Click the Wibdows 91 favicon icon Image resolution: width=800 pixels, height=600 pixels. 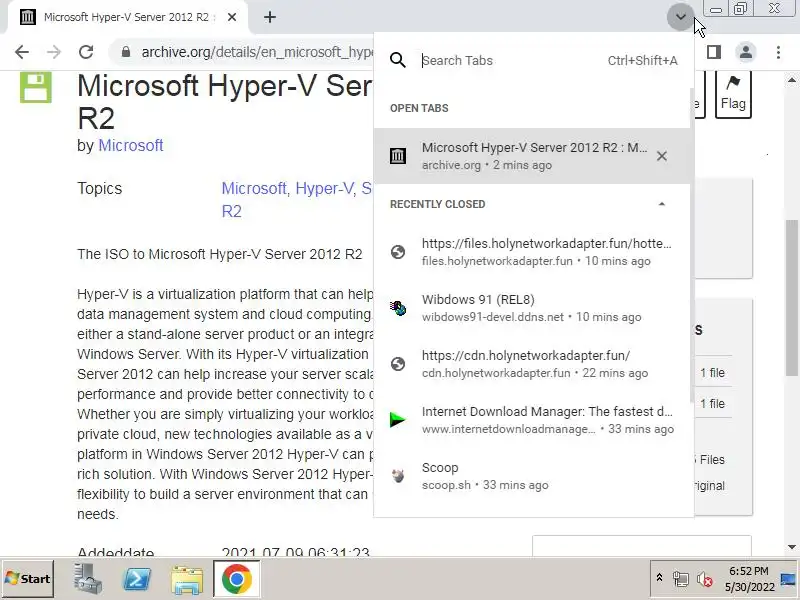[397, 308]
